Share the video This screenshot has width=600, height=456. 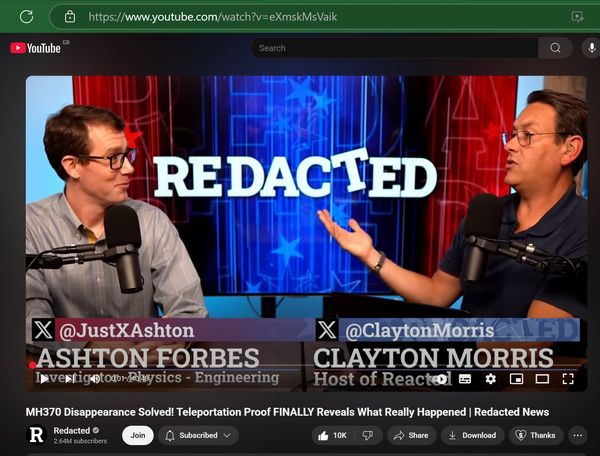[x=411, y=435]
